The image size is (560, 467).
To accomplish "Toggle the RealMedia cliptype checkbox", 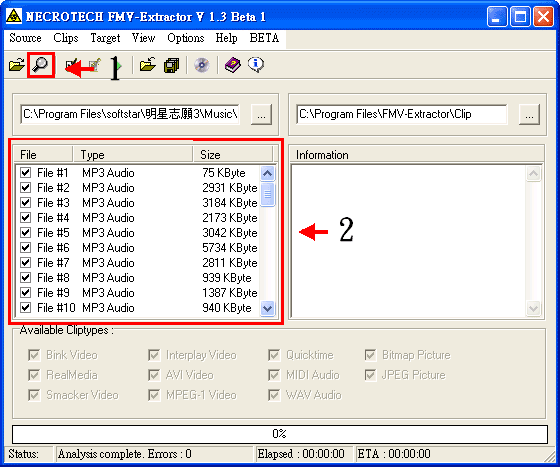I will coord(34,375).
